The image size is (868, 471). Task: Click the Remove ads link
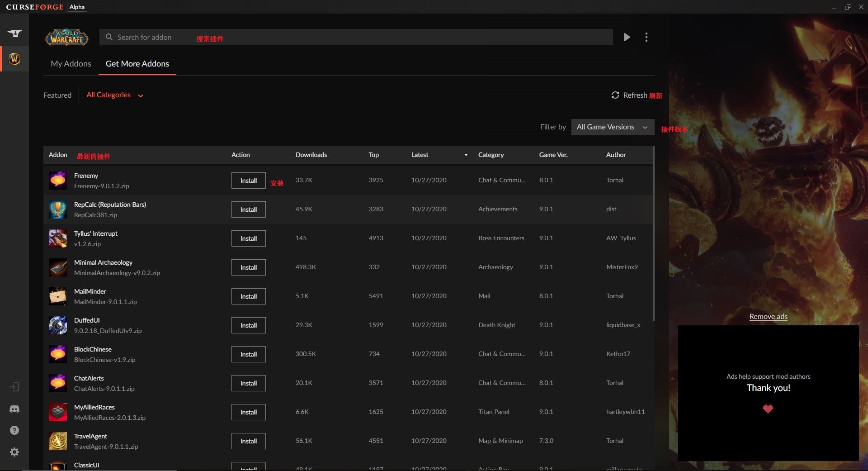coord(768,316)
